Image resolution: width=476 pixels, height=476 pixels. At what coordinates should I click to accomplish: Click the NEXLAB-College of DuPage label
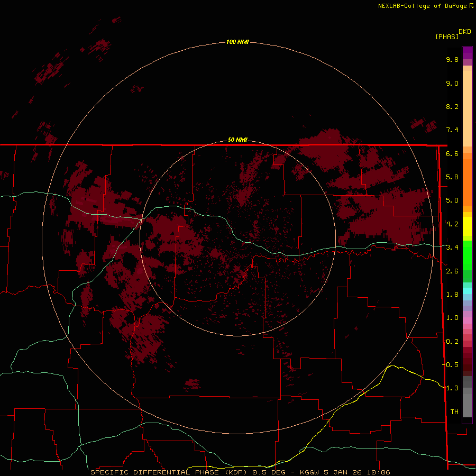coord(422,6)
